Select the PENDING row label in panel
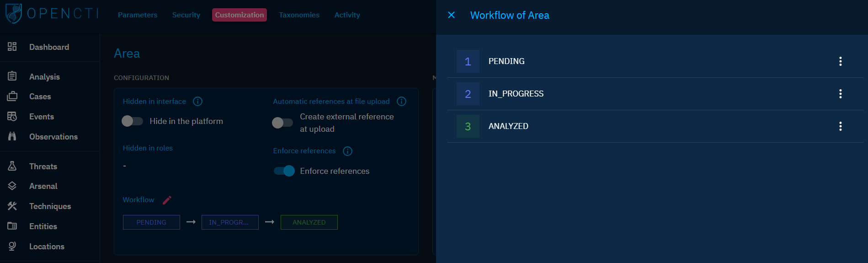The height and width of the screenshot is (263, 868). [506, 61]
